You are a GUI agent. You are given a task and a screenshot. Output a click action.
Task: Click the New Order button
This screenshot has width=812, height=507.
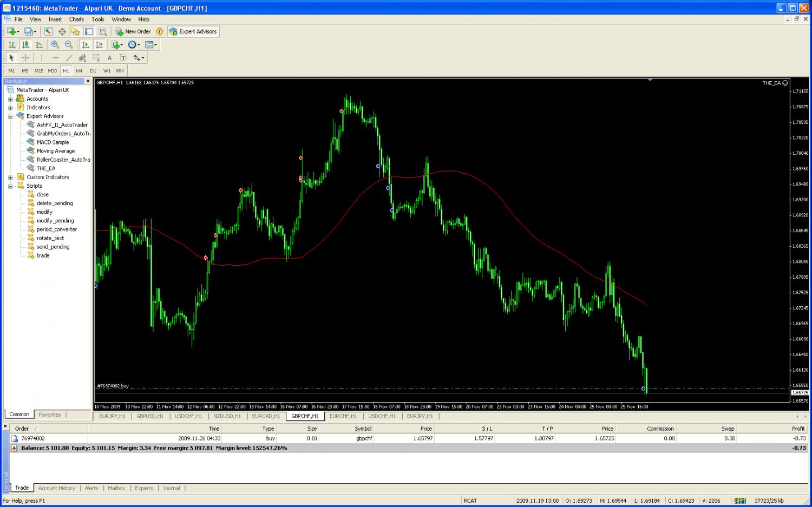(x=133, y=31)
